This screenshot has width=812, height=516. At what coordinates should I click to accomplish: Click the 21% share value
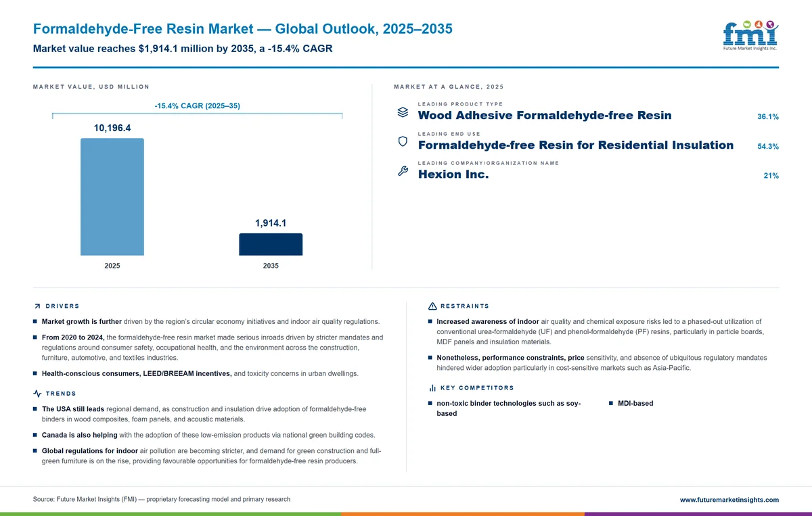(771, 176)
